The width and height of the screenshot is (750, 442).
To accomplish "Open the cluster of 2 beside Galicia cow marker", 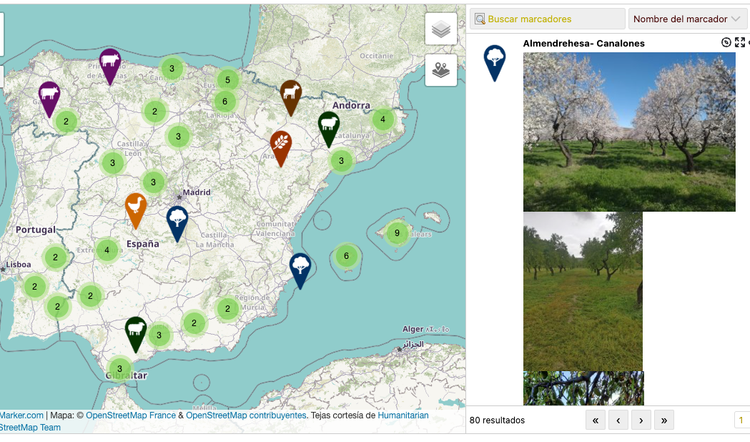I will (66, 122).
